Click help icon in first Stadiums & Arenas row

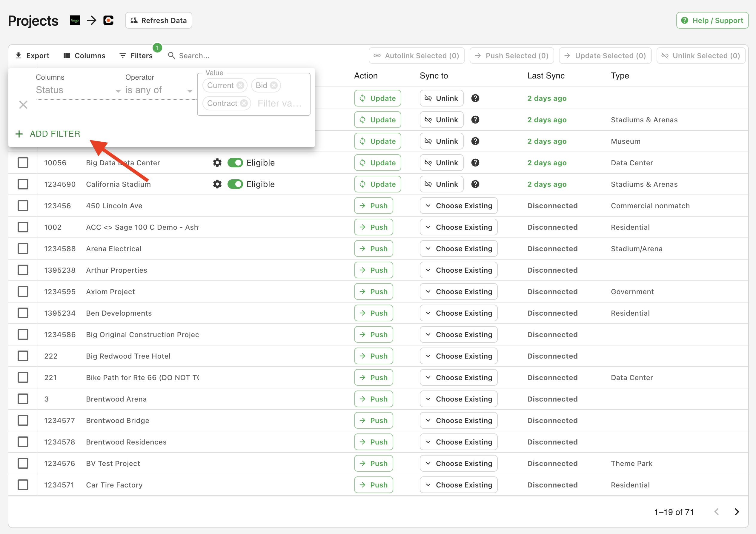point(475,119)
